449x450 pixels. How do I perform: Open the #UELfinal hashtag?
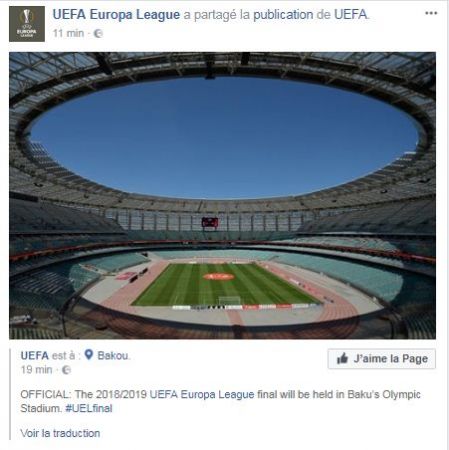pyautogui.click(x=89, y=408)
